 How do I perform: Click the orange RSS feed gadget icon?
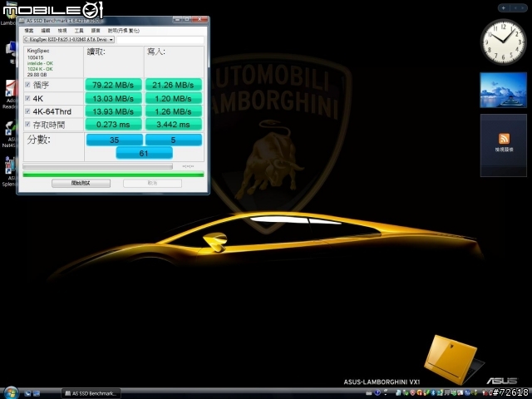[504, 139]
